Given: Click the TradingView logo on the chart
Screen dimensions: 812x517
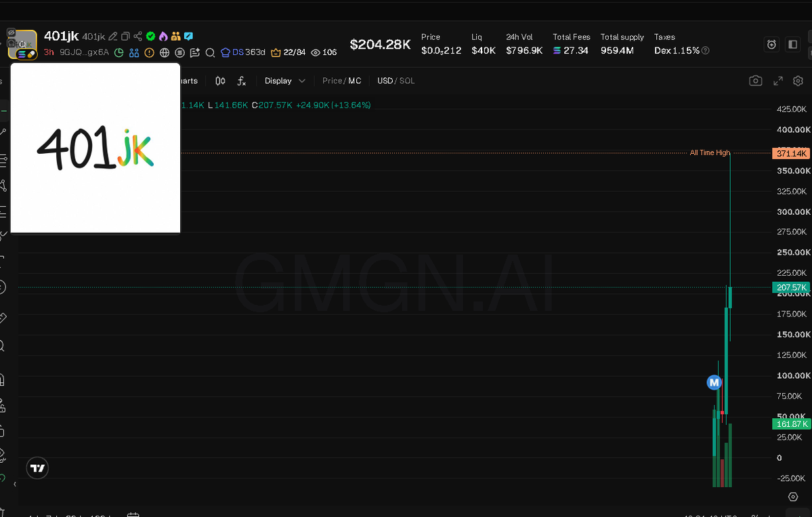Looking at the screenshot, I should click(x=37, y=468).
